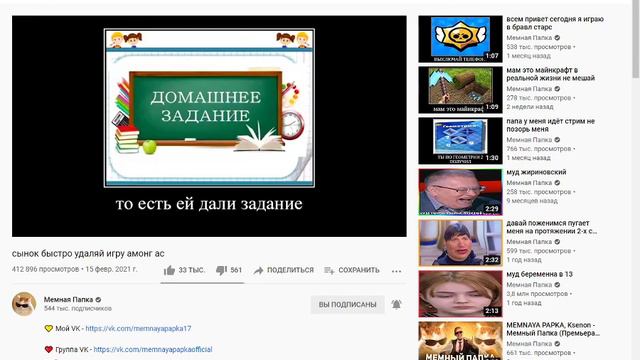
Task: Open the муд жириновский title text
Action: [536, 172]
